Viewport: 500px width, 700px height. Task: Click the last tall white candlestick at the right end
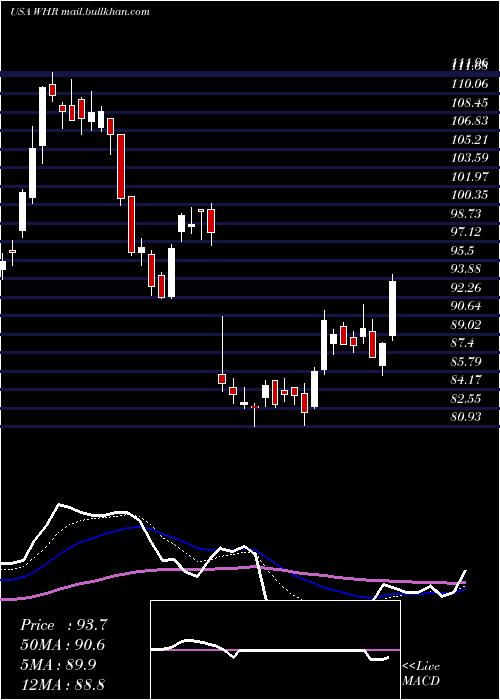393,308
